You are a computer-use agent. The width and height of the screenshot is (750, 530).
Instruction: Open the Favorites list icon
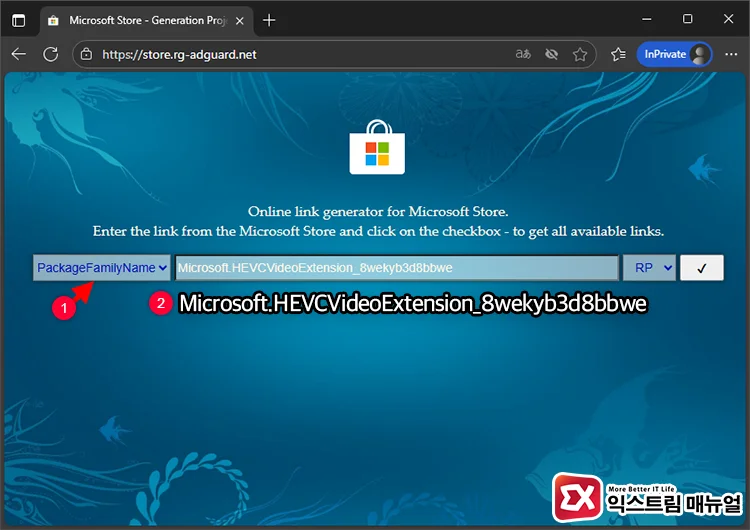(618, 54)
